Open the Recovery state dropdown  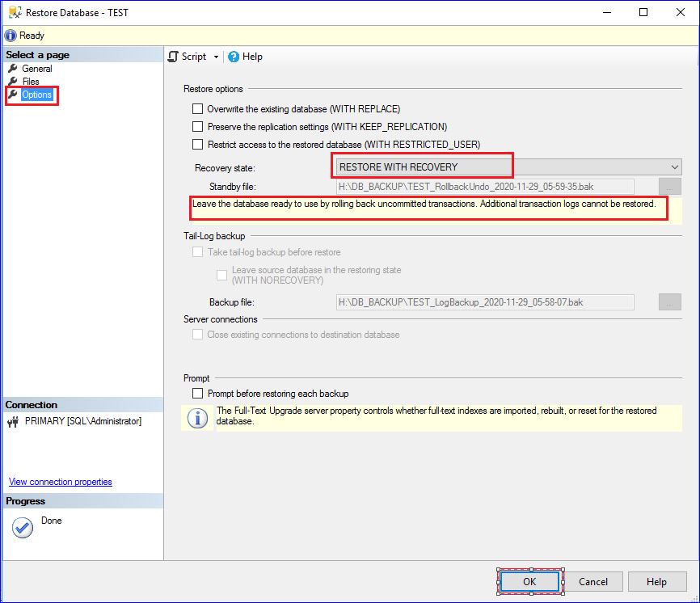pos(675,167)
